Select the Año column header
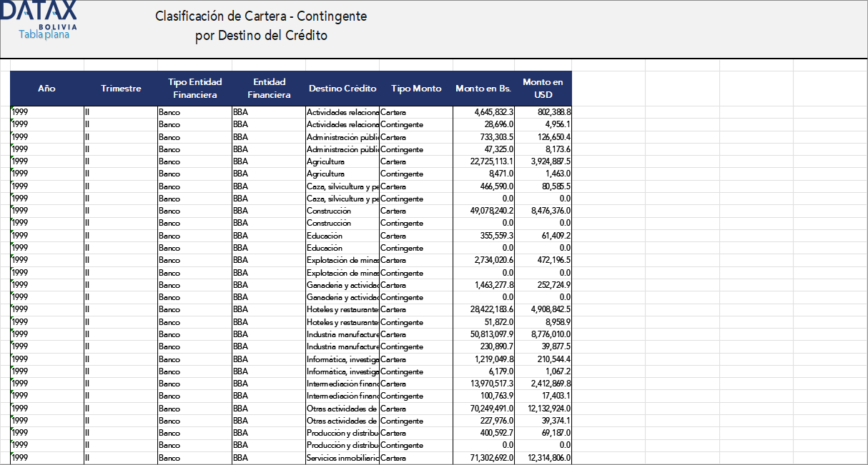 pyautogui.click(x=46, y=89)
